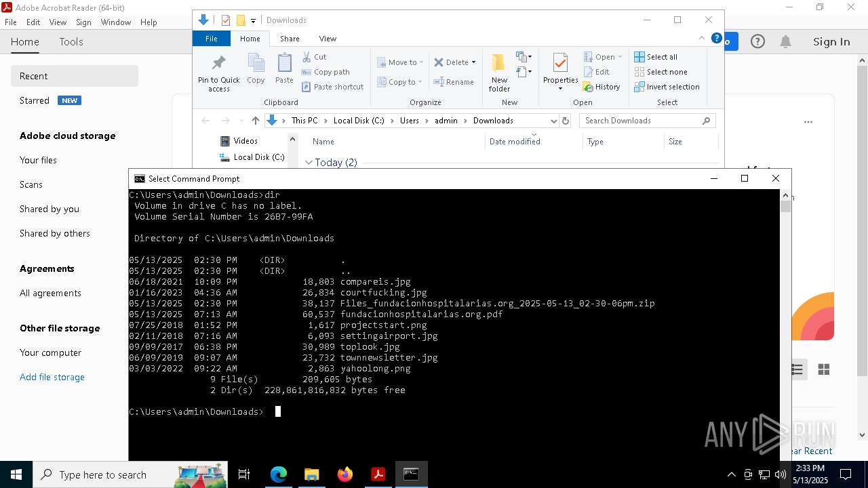Open Starred files in Acrobat sidebar
Viewport: 868px width, 488px height.
(x=35, y=100)
